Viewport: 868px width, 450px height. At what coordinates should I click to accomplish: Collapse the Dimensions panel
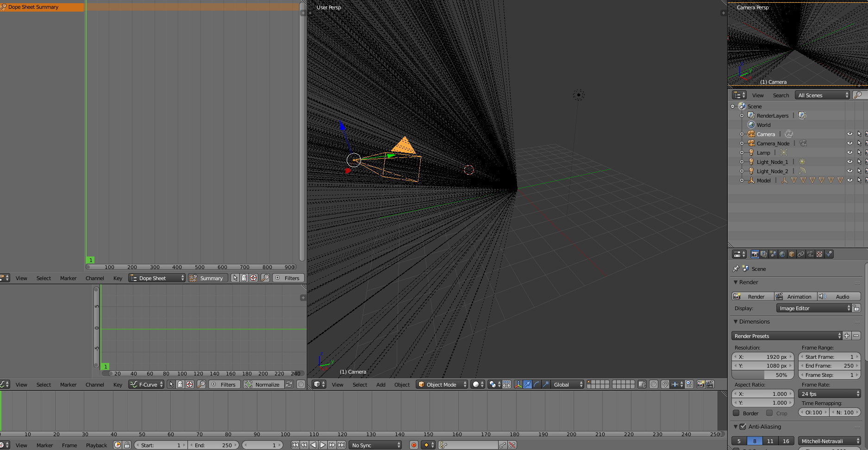coord(736,321)
